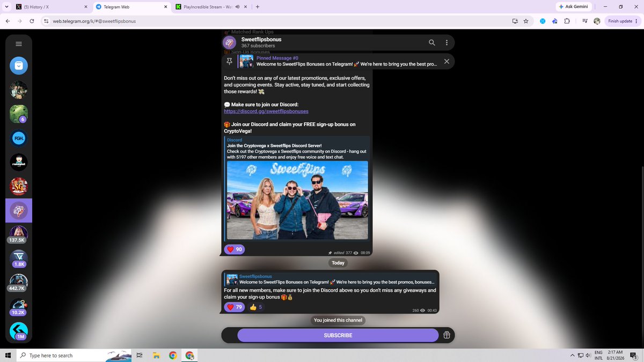Open Saved Messages in the sidebar
644x362 pixels.
click(x=19, y=66)
